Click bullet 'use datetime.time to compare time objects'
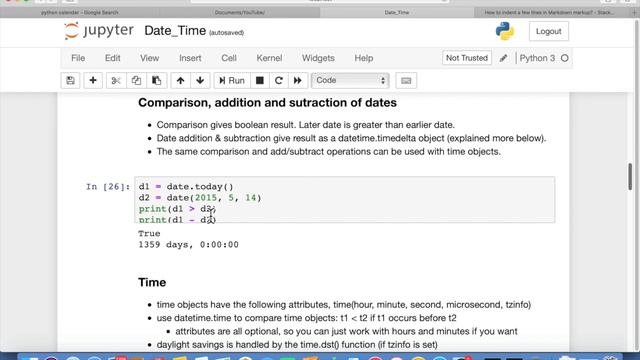Screen dimensions: 640x360 (x=307, y=318)
